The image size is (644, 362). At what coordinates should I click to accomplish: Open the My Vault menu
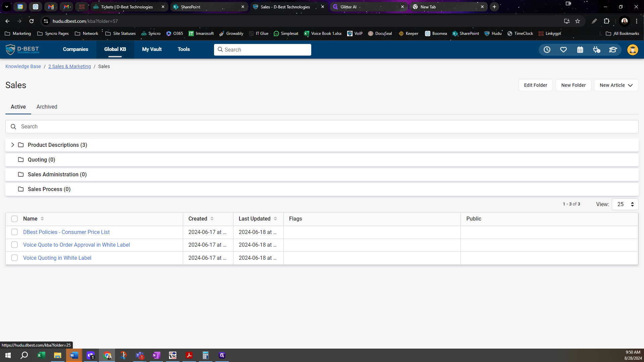152,49
